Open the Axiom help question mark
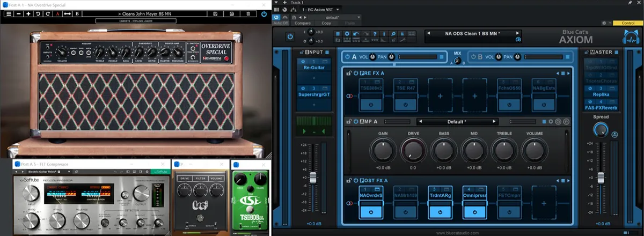644x236 pixels. 376,34
